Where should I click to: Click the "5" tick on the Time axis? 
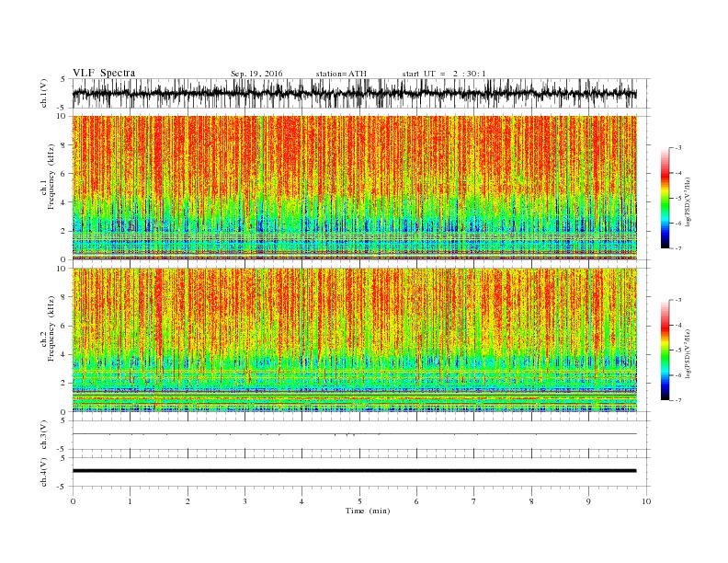coord(359,501)
